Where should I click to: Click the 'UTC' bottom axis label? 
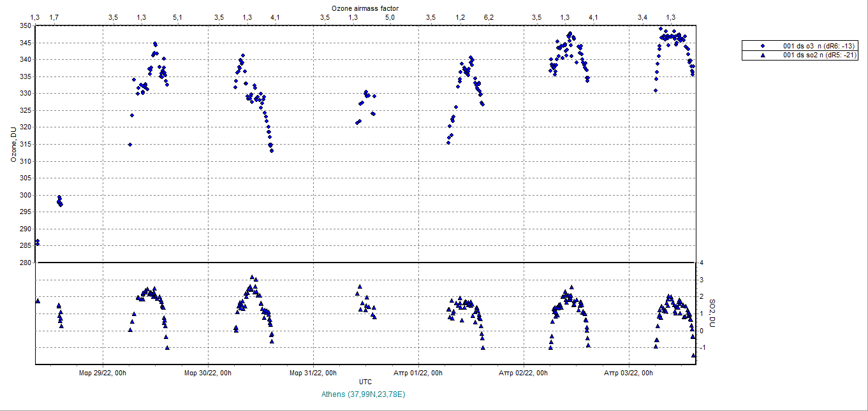[x=365, y=382]
